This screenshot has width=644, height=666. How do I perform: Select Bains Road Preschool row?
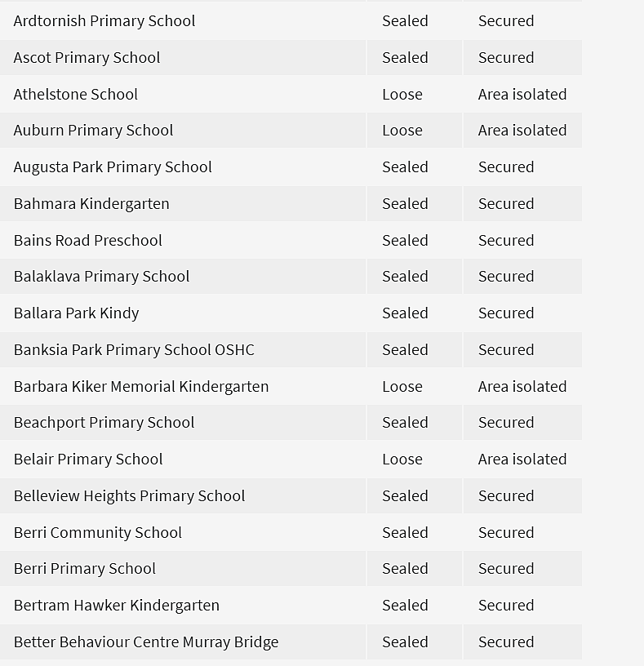pyautogui.click(x=291, y=240)
